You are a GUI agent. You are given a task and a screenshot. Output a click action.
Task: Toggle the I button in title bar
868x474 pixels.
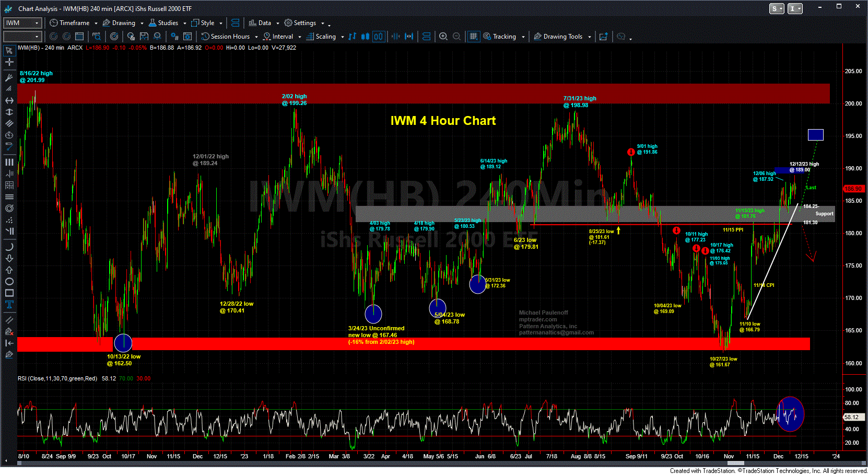(795, 8)
